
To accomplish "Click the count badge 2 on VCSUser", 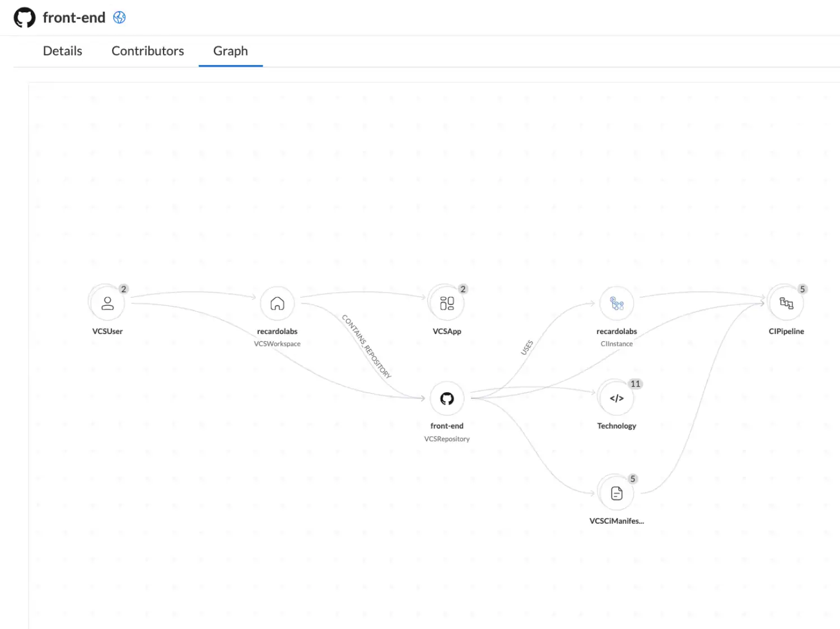I will pos(124,289).
